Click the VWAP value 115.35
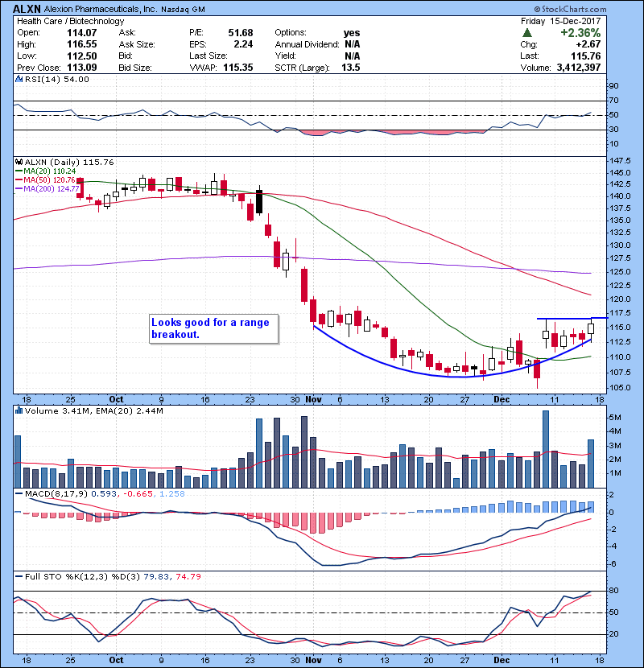 238,68
